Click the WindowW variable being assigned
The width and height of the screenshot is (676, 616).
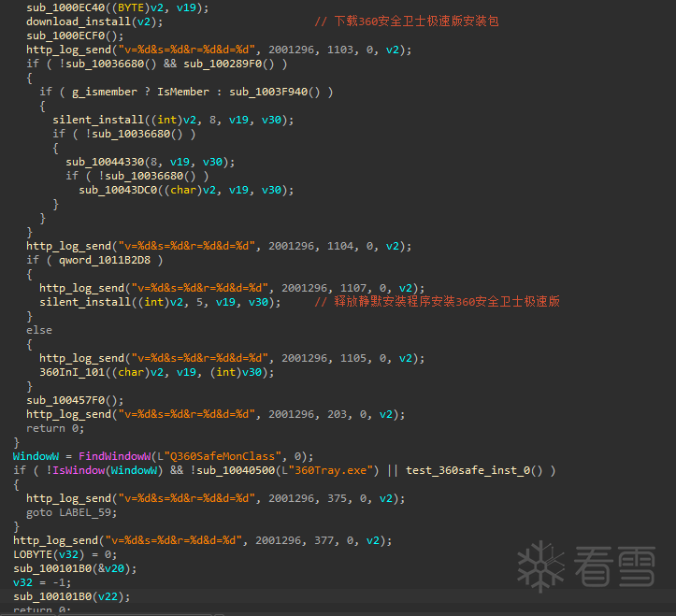pyautogui.click(x=36, y=456)
